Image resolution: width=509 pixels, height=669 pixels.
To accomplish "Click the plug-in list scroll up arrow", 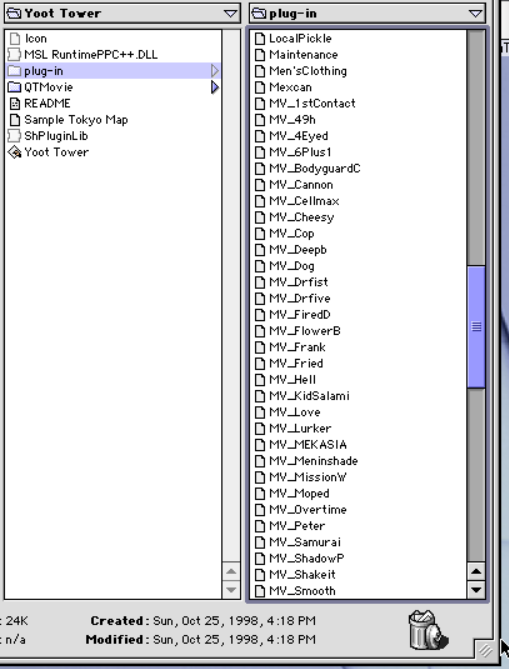I will [x=476, y=572].
